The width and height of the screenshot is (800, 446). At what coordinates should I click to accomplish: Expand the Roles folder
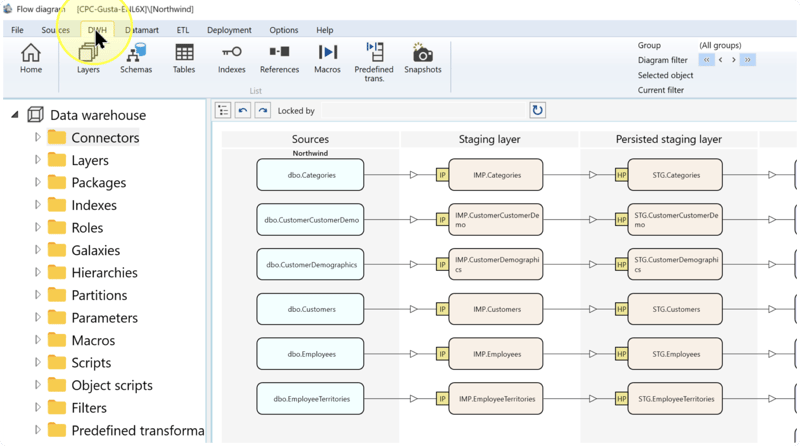37,227
